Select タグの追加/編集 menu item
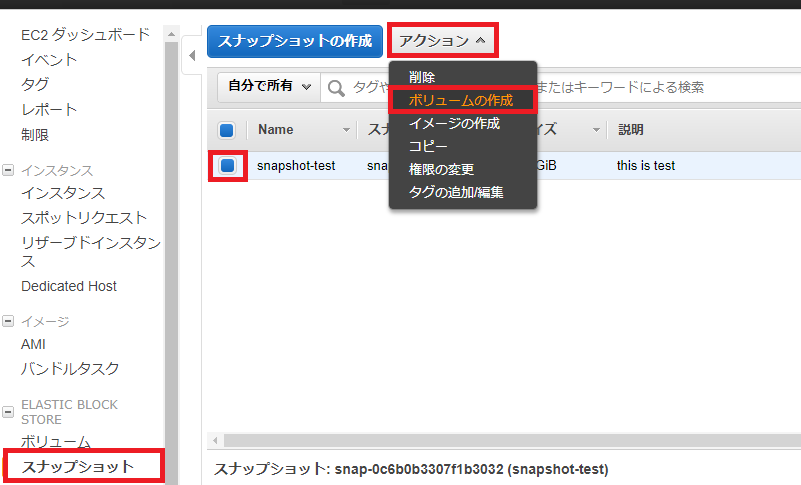This screenshot has height=485, width=801. [456, 192]
